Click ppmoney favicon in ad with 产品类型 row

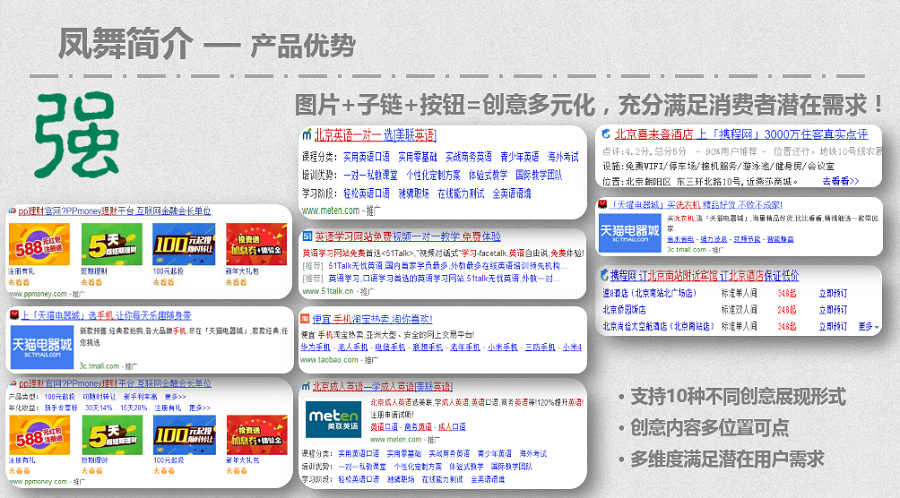tap(13, 383)
